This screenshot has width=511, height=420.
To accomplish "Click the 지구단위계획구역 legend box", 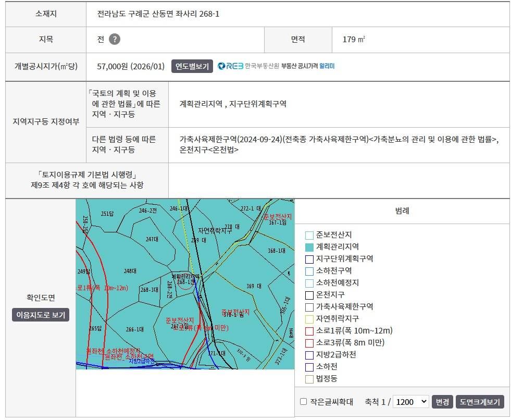I will (x=309, y=259).
